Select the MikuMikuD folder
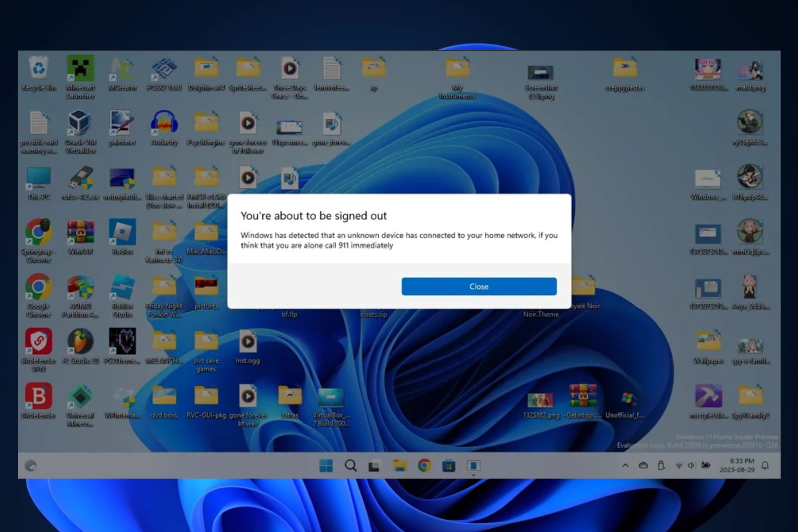This screenshot has width=798, height=532. [x=206, y=237]
